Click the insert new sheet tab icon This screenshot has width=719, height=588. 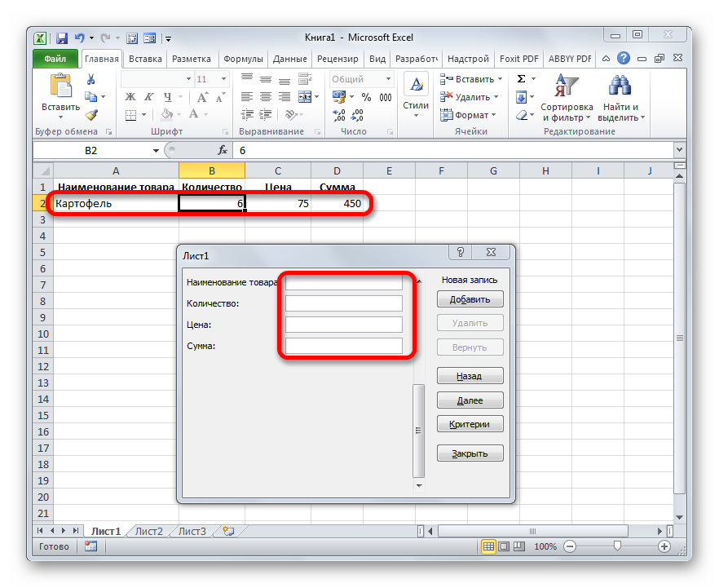227,531
